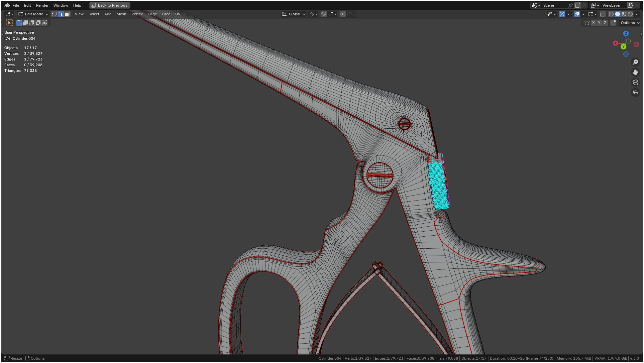
Task: Switch to face select mode
Action: pyautogui.click(x=67, y=14)
